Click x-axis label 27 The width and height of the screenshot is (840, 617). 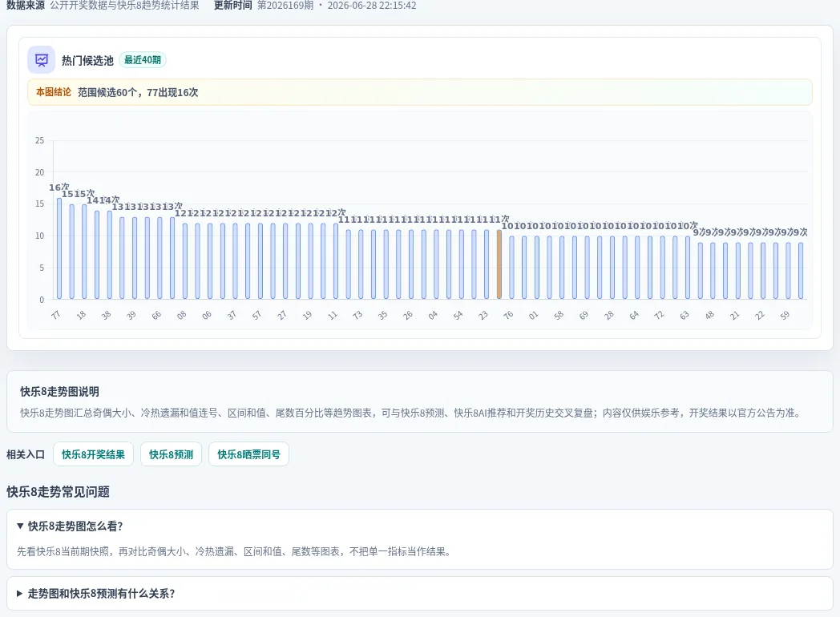pyautogui.click(x=282, y=315)
